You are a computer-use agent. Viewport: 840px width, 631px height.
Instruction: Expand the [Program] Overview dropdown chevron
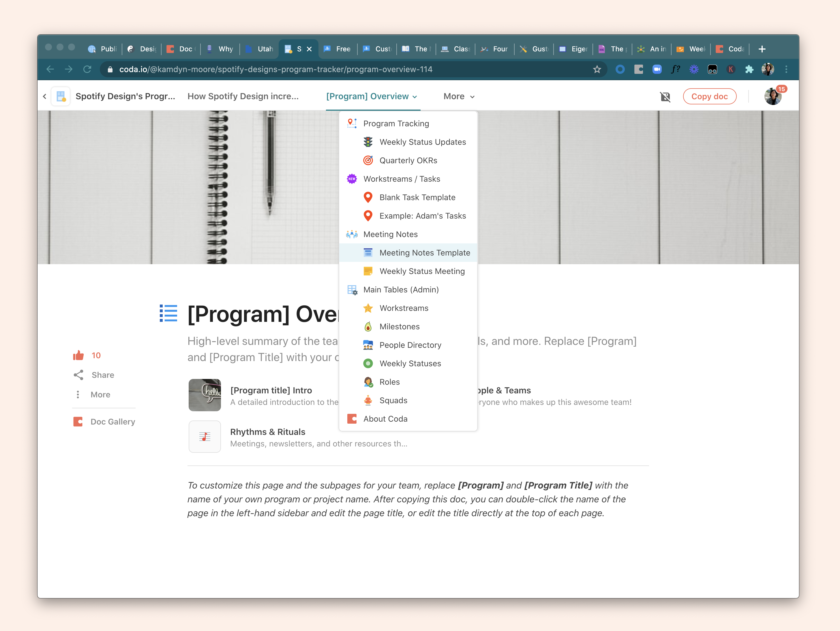(415, 97)
